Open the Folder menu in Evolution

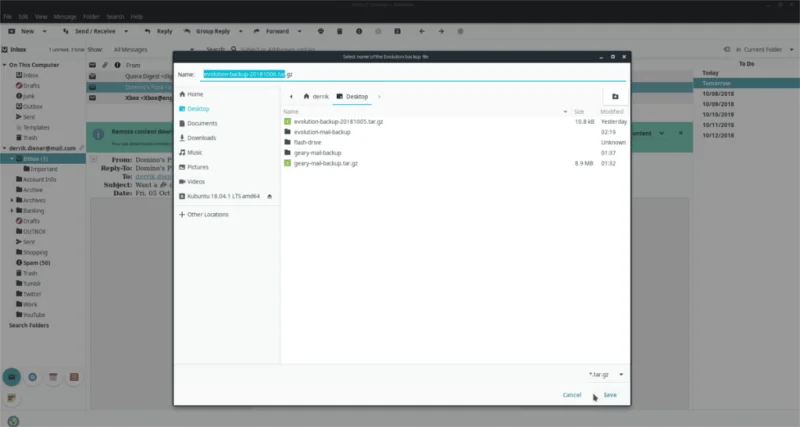coord(91,16)
